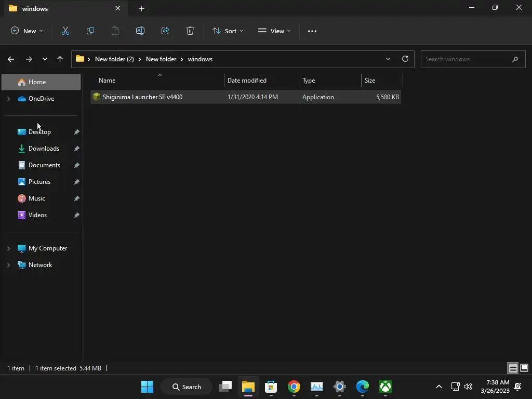Select Shiginima Launcher SE v4400 file name
The height and width of the screenshot is (399, 532).
tap(142, 97)
